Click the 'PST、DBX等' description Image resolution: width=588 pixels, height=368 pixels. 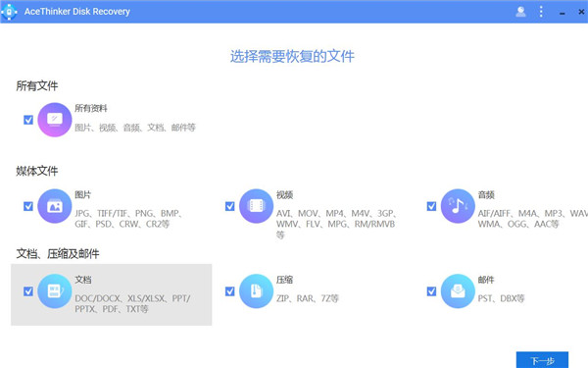click(x=502, y=298)
